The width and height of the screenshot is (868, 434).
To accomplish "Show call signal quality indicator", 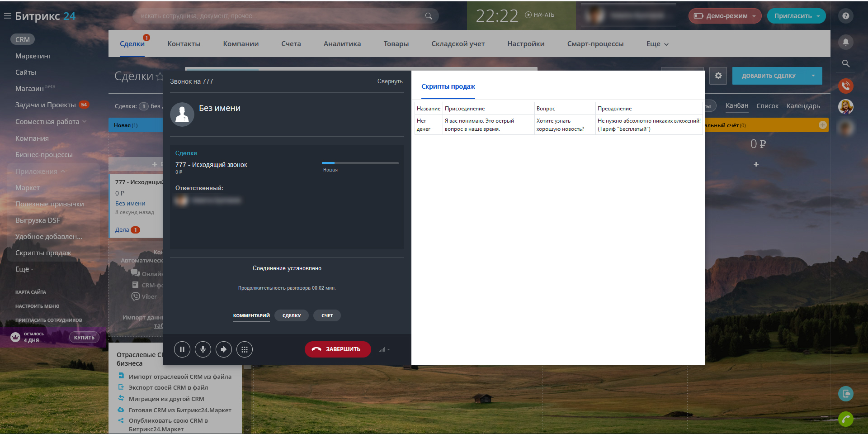I will tap(384, 349).
